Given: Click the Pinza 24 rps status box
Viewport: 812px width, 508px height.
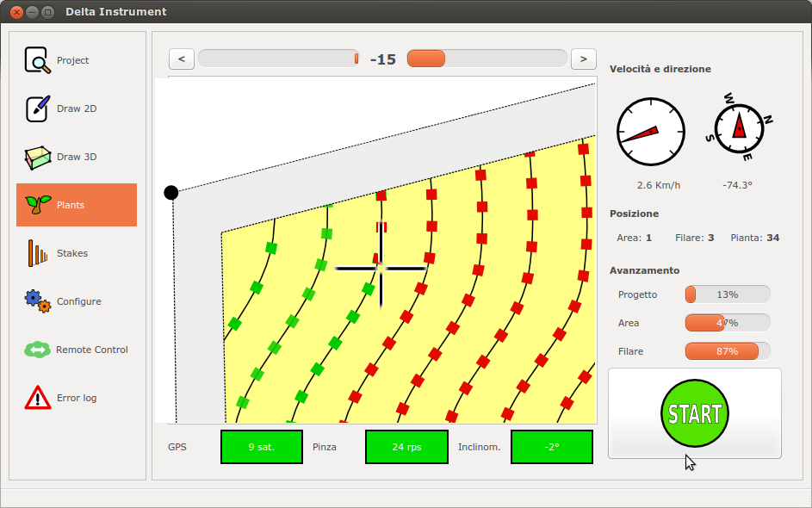Looking at the screenshot, I should (406, 447).
